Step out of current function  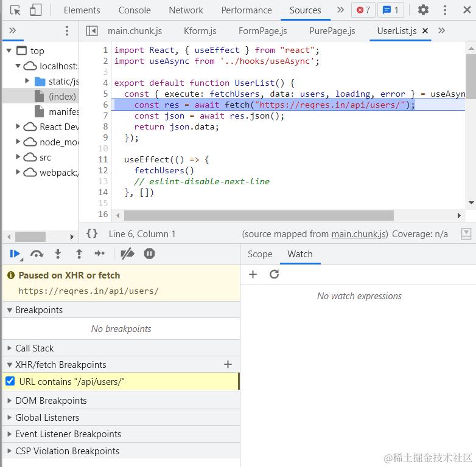(79, 254)
